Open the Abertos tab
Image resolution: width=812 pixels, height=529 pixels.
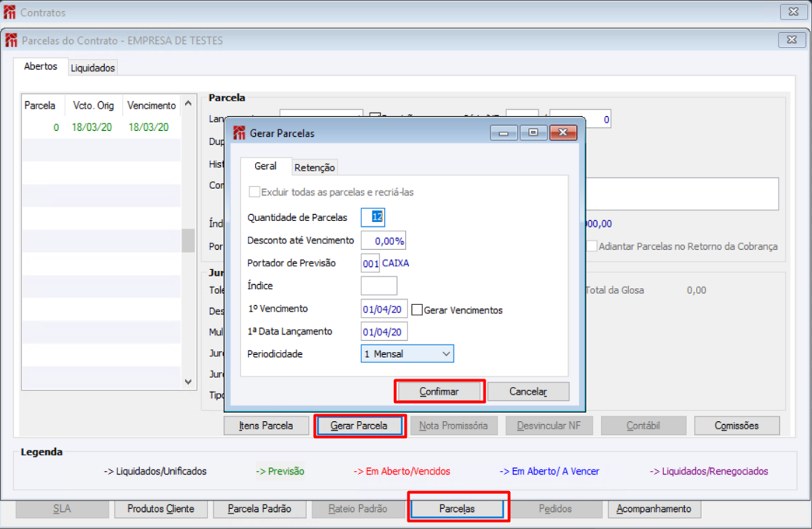click(40, 66)
